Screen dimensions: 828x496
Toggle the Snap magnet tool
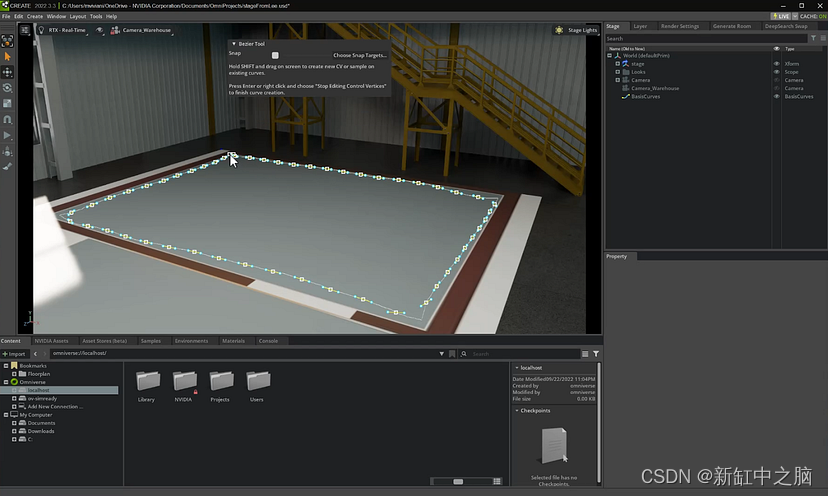click(7, 119)
